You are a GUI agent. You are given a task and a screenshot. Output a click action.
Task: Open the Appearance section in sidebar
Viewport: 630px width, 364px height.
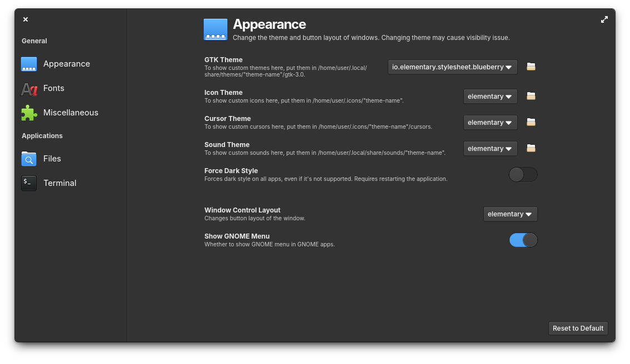coord(71,64)
